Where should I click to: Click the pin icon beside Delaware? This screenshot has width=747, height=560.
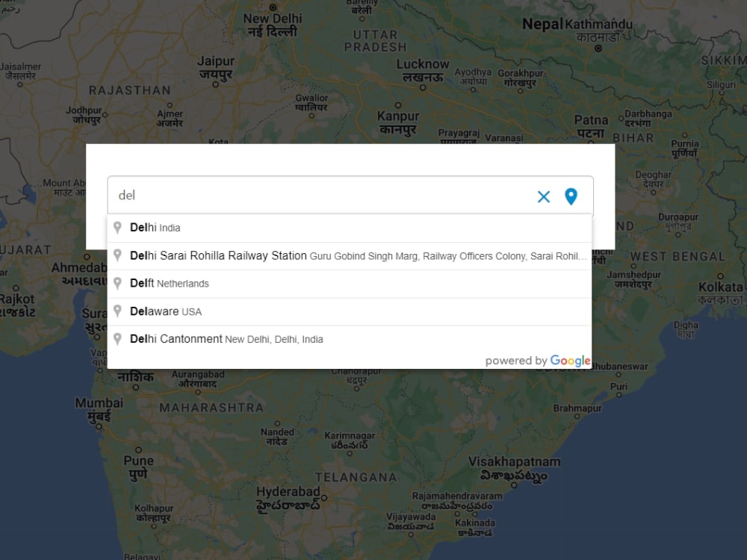[x=117, y=311]
